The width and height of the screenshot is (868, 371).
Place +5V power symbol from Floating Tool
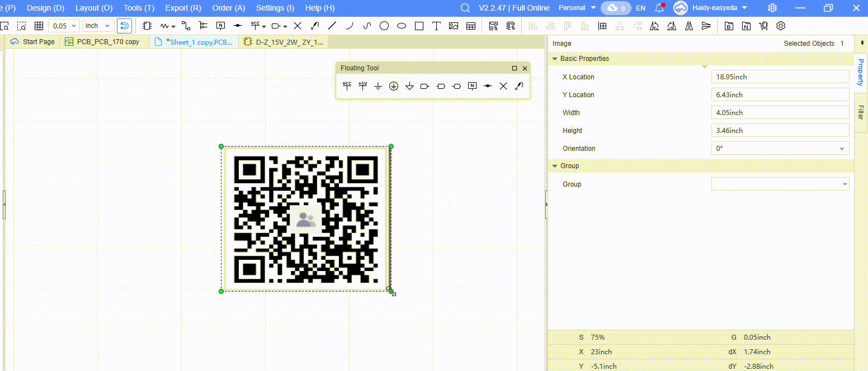click(362, 86)
